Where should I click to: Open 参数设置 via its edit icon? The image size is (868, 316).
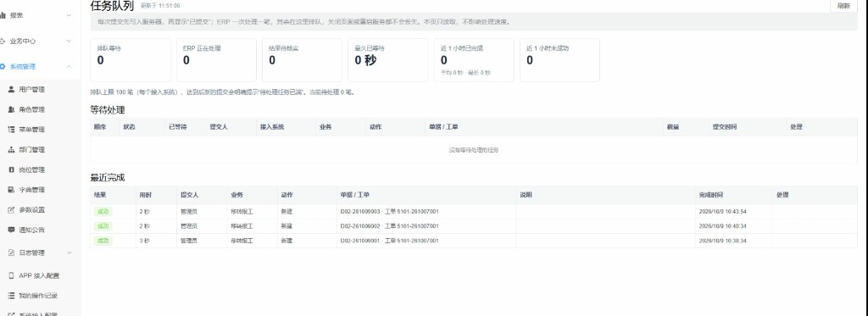[11, 210]
